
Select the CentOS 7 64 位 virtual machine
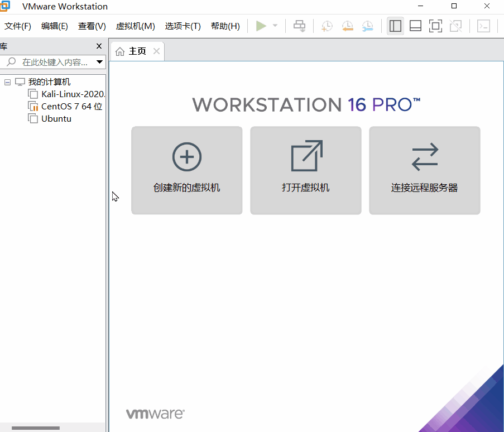coord(71,107)
